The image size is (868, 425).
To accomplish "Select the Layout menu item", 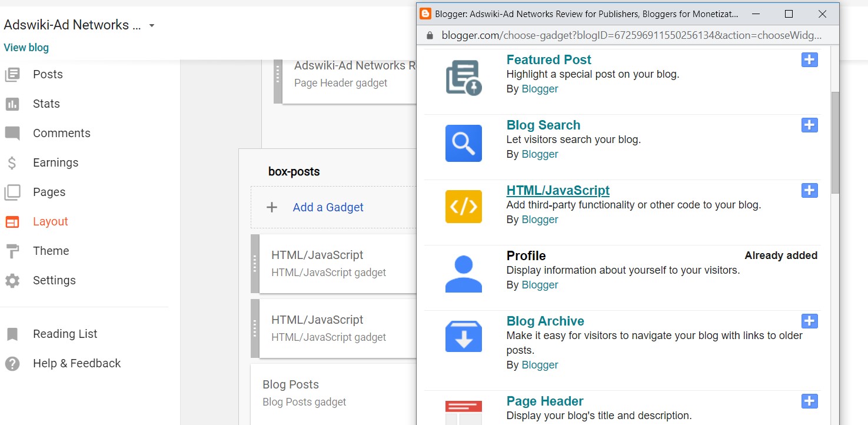I will (x=51, y=221).
